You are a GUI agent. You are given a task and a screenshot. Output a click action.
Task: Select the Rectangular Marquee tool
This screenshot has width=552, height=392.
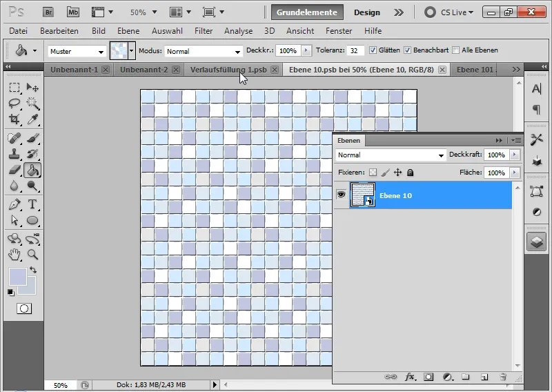14,87
